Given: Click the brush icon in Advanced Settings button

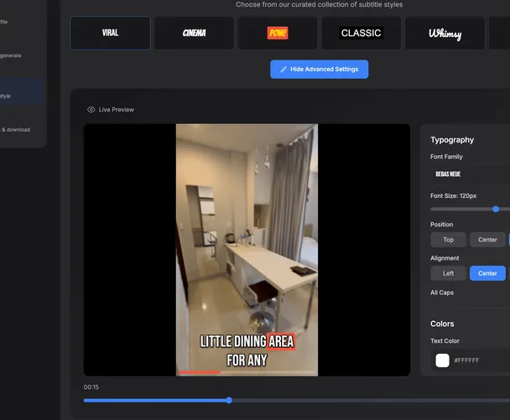Looking at the screenshot, I should click(284, 70).
